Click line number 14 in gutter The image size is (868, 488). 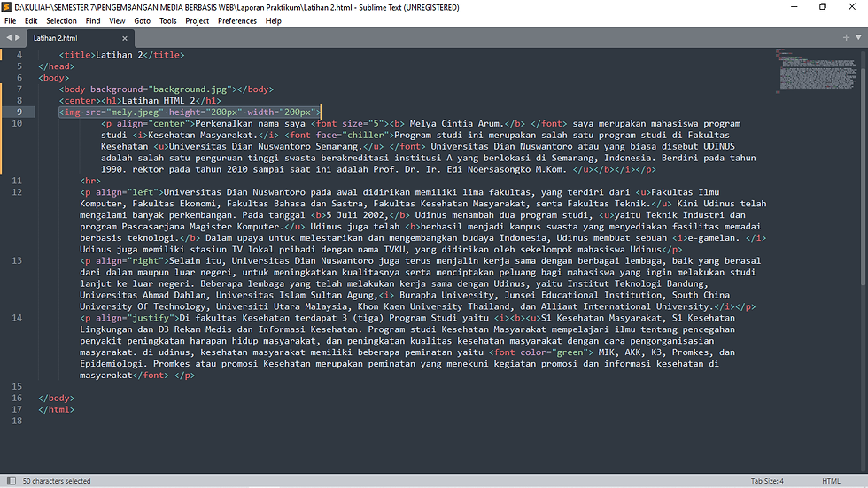(17, 318)
